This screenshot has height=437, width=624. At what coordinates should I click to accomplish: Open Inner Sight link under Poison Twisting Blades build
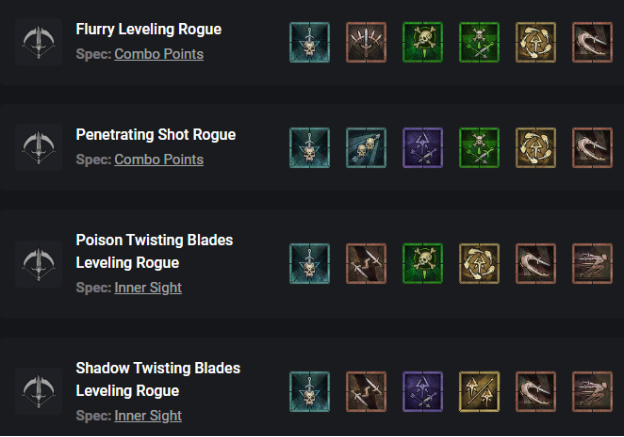pos(148,288)
